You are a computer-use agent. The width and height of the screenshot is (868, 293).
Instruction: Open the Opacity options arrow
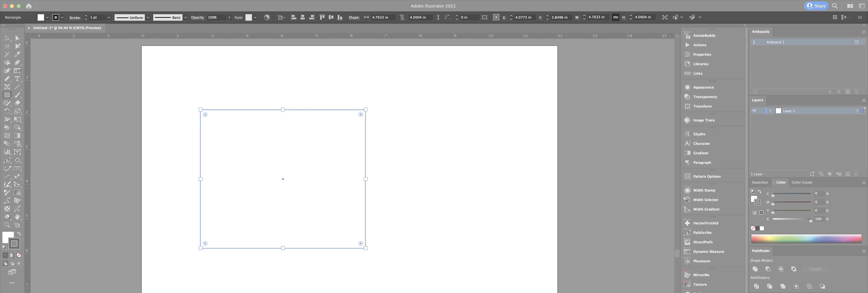(x=230, y=17)
